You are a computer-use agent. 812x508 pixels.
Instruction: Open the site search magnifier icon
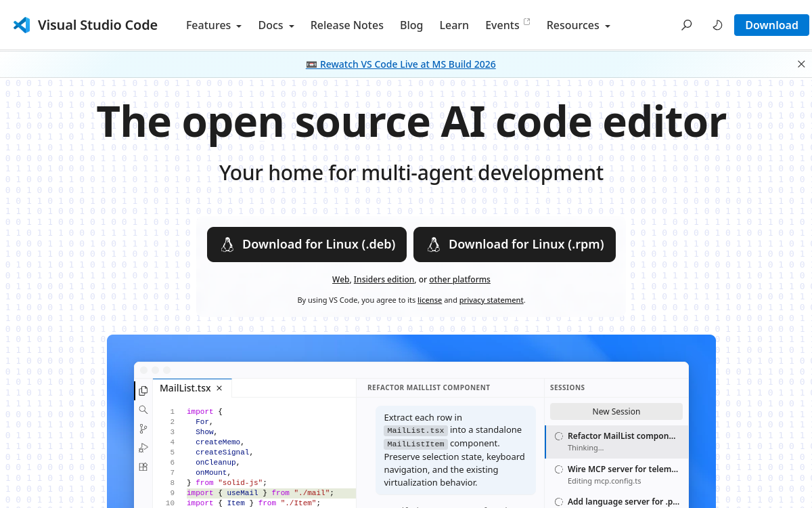[x=687, y=25]
